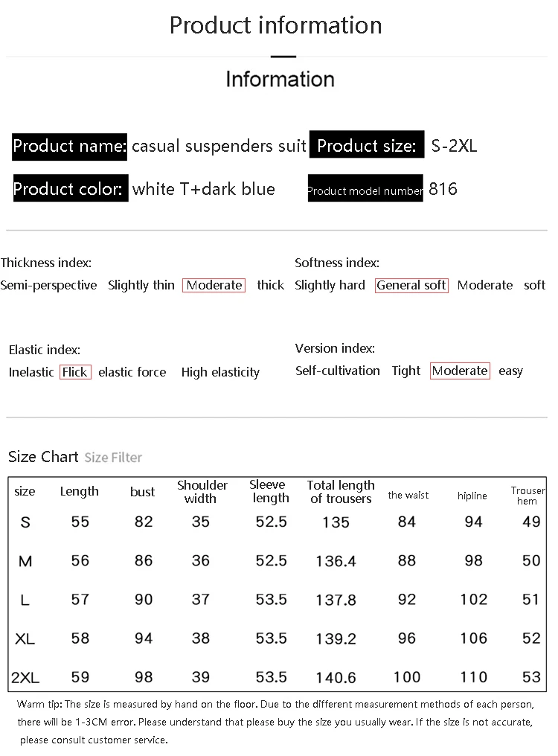The width and height of the screenshot is (558, 756).
Task: Choose Moderate under Version index
Action: 460,371
